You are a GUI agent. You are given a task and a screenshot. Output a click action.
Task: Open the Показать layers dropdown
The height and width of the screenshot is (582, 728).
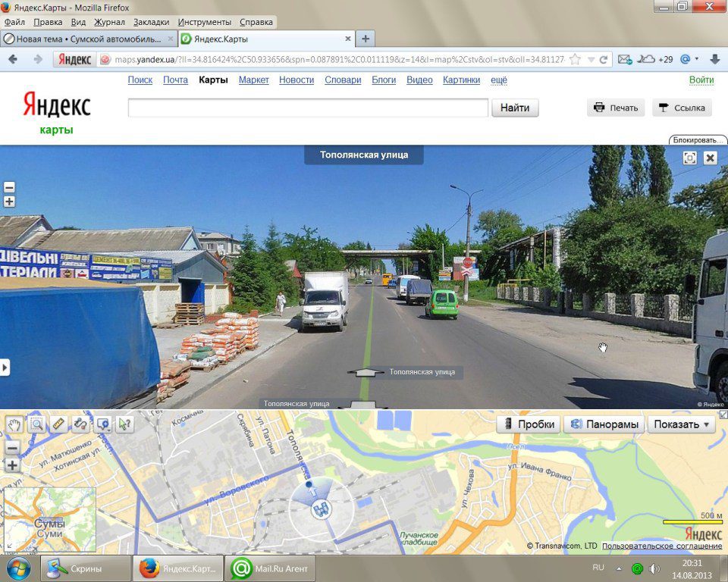(681, 424)
